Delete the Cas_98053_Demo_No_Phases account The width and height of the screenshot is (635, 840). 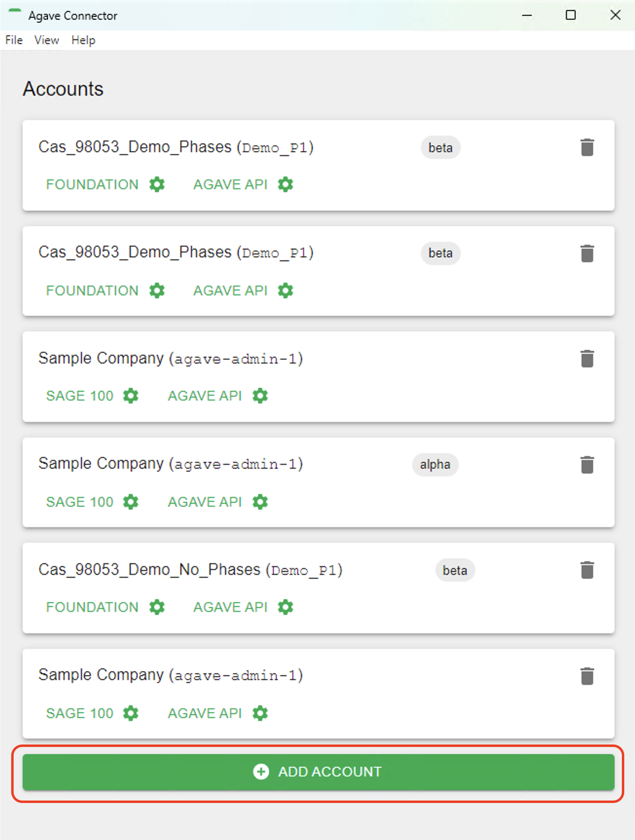(587, 569)
